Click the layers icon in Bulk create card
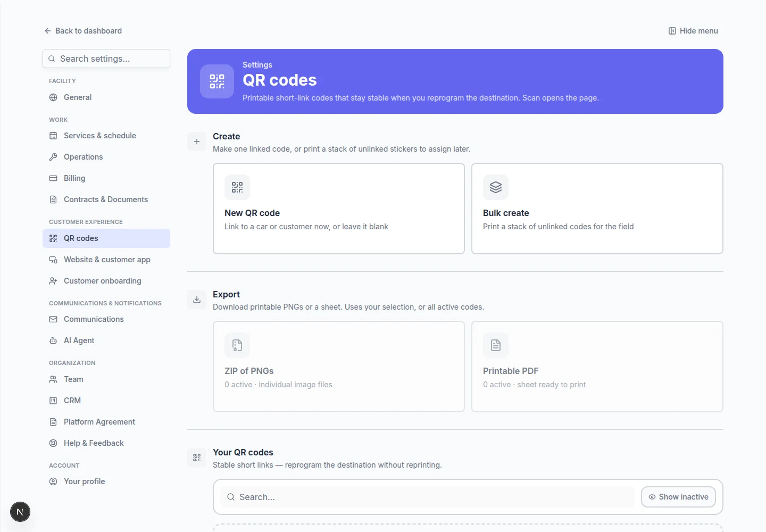The image size is (766, 532). 496,187
